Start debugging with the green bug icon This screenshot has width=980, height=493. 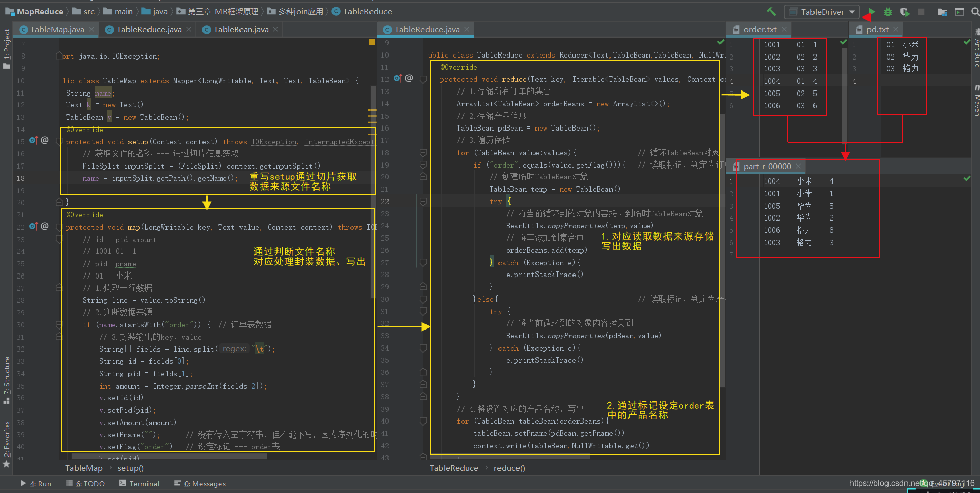[x=888, y=11]
